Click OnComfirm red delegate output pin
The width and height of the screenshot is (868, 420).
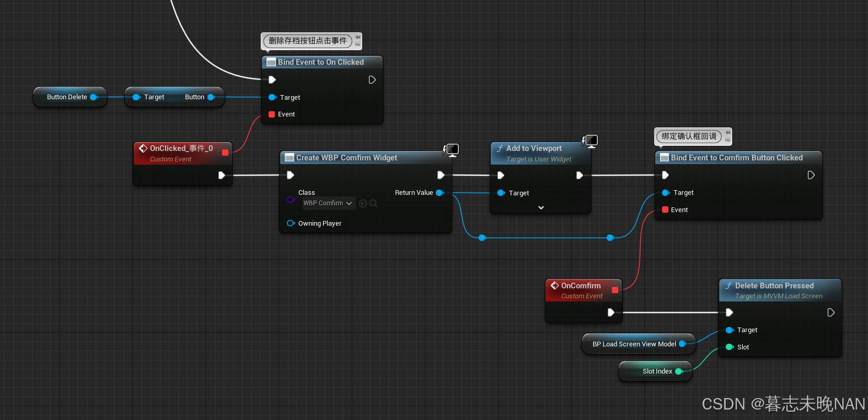pyautogui.click(x=615, y=290)
